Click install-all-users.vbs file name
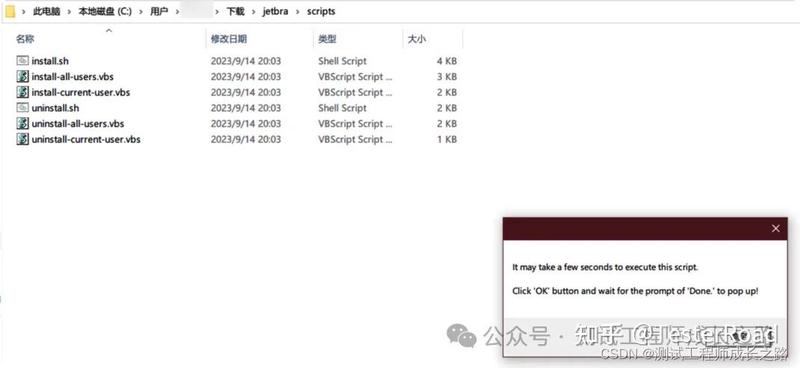 click(72, 77)
